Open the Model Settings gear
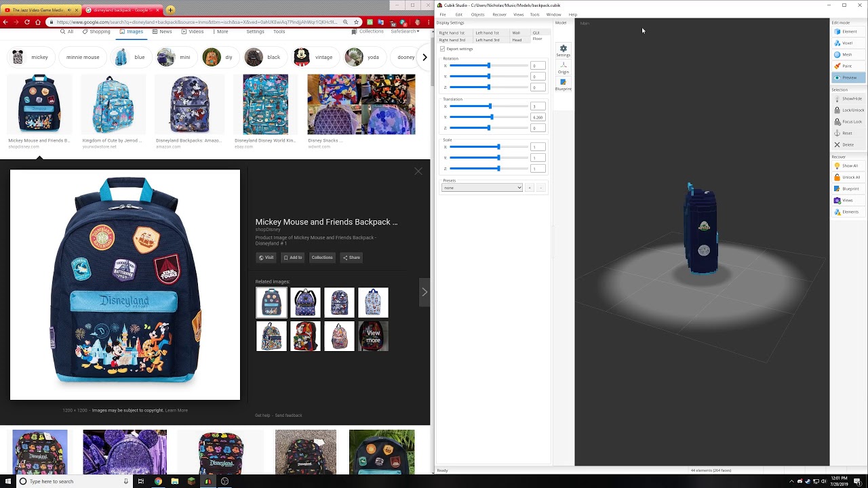The width and height of the screenshot is (868, 488). pyautogui.click(x=564, y=51)
